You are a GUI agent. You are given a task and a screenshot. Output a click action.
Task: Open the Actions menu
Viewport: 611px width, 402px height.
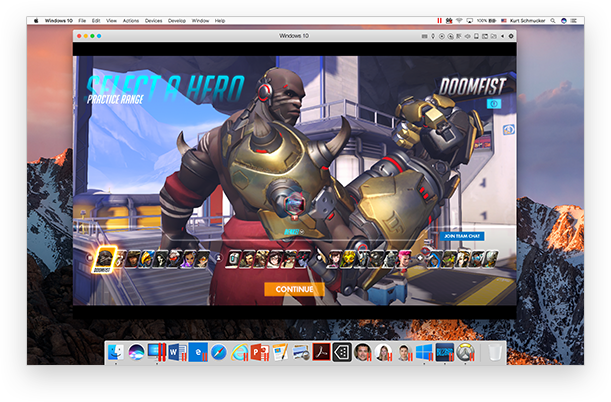point(131,21)
